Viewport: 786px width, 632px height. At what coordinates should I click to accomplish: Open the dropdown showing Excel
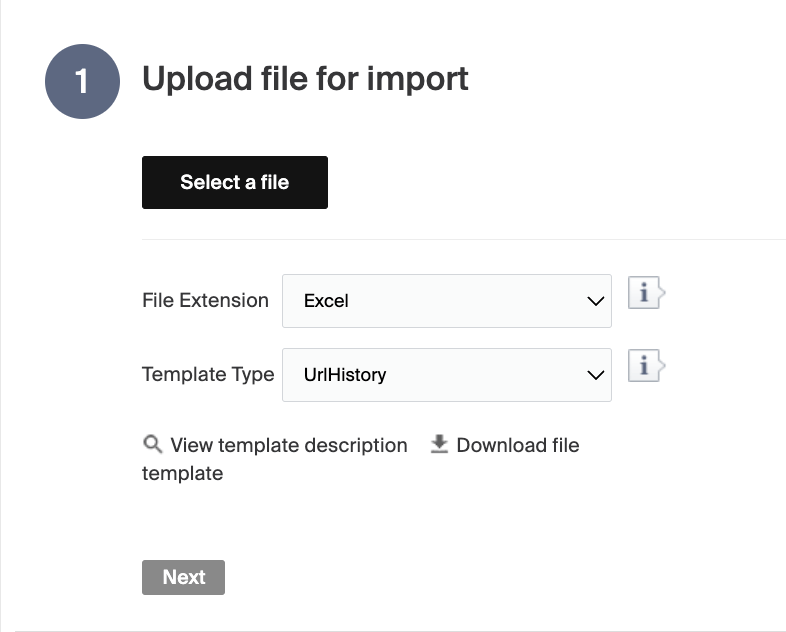point(446,301)
